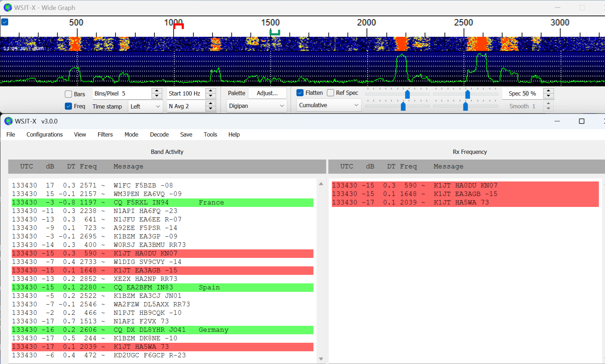Open the Help menu

(x=234, y=134)
